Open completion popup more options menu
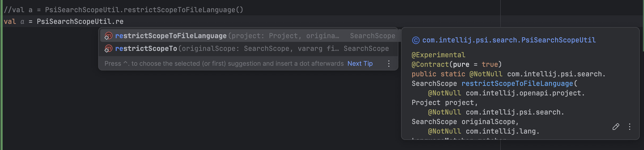This screenshot has width=644, height=150. [389, 64]
